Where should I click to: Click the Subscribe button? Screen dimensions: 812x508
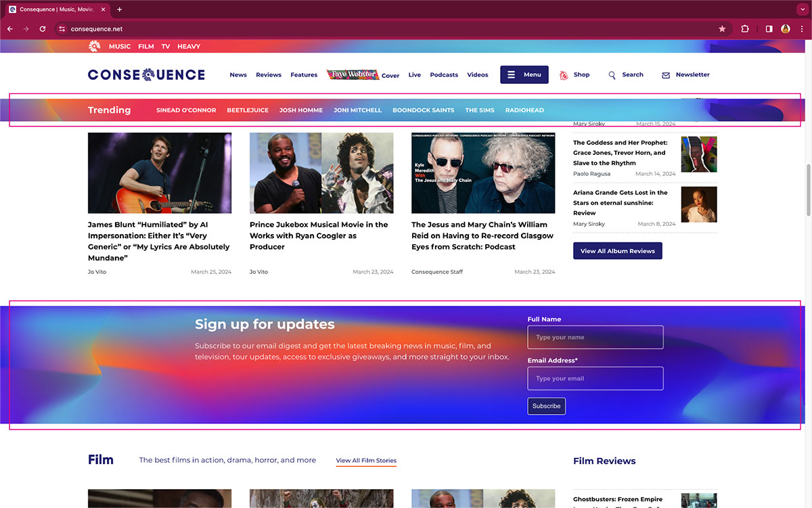pos(547,406)
